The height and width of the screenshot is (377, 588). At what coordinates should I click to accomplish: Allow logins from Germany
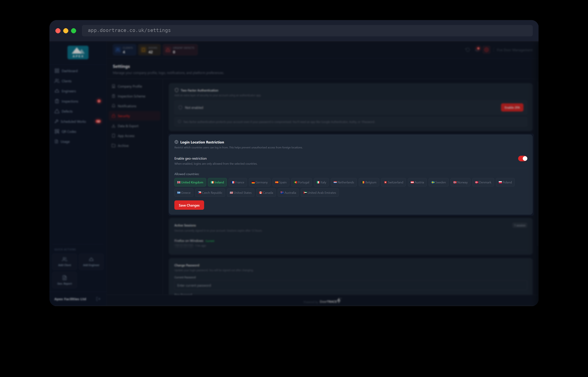point(260,182)
